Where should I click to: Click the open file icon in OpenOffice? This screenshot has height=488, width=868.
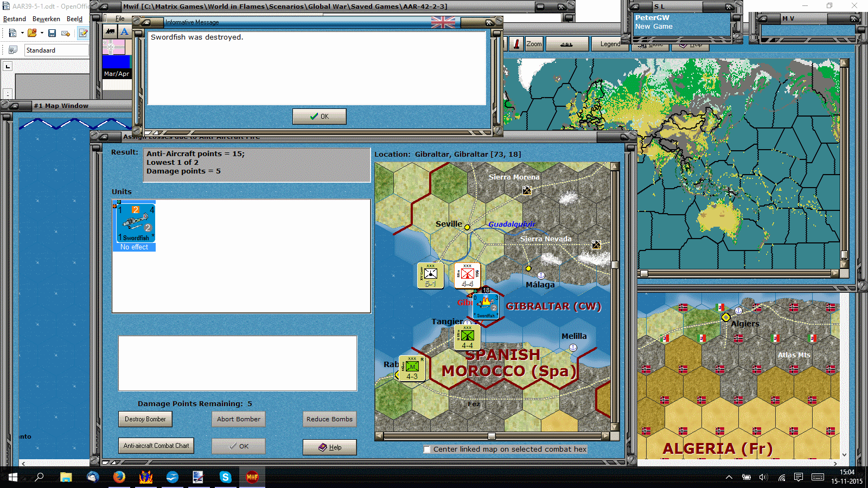(32, 33)
